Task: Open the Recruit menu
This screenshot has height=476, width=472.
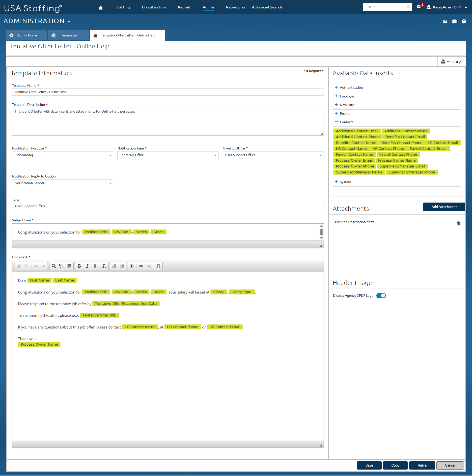Action: pos(184,7)
